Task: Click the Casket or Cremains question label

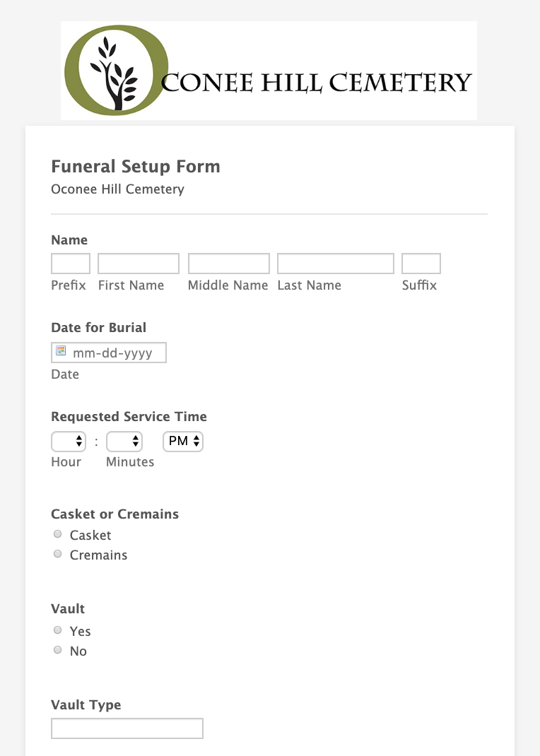Action: [115, 514]
